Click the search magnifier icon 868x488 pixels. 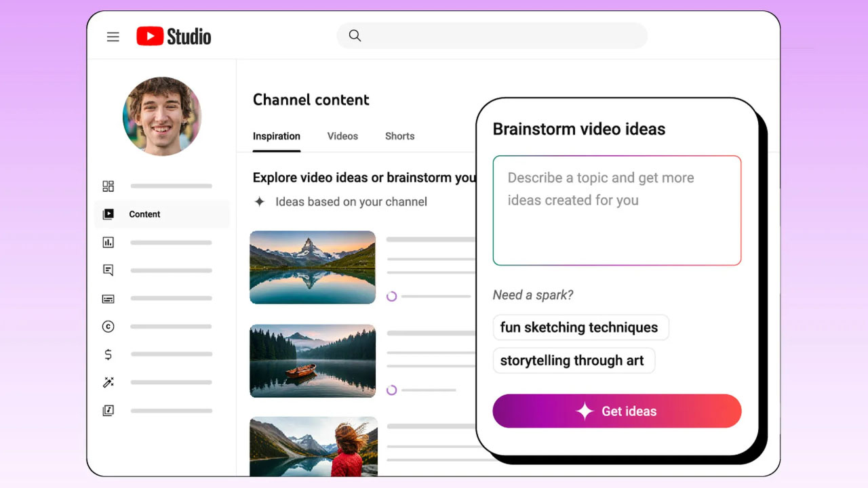355,36
